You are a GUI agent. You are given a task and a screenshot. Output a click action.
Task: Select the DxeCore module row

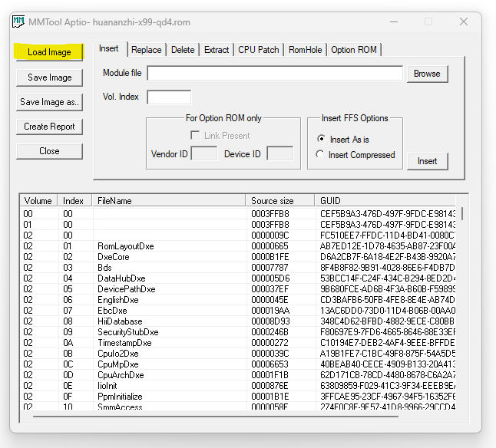(238, 257)
